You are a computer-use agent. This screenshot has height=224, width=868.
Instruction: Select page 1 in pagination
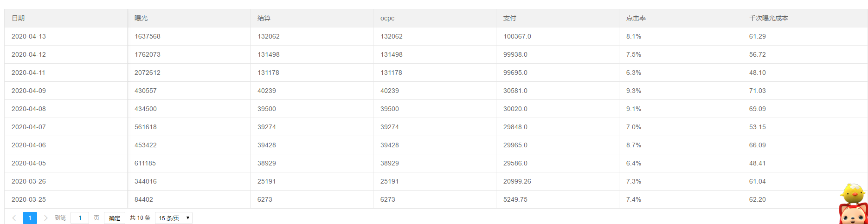point(30,218)
